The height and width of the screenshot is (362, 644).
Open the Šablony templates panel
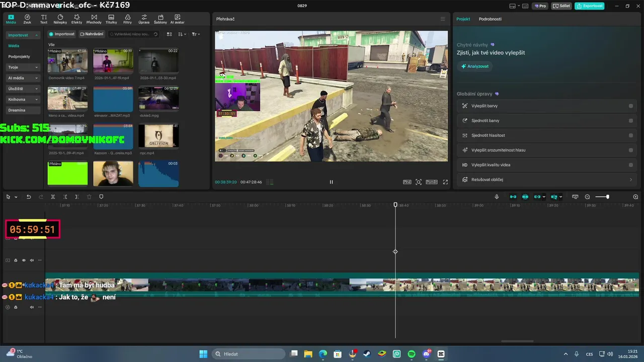pyautogui.click(x=160, y=19)
